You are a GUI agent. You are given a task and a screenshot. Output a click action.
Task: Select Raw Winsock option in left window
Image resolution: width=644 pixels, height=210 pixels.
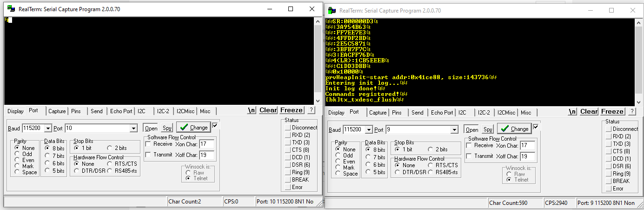coord(195,172)
